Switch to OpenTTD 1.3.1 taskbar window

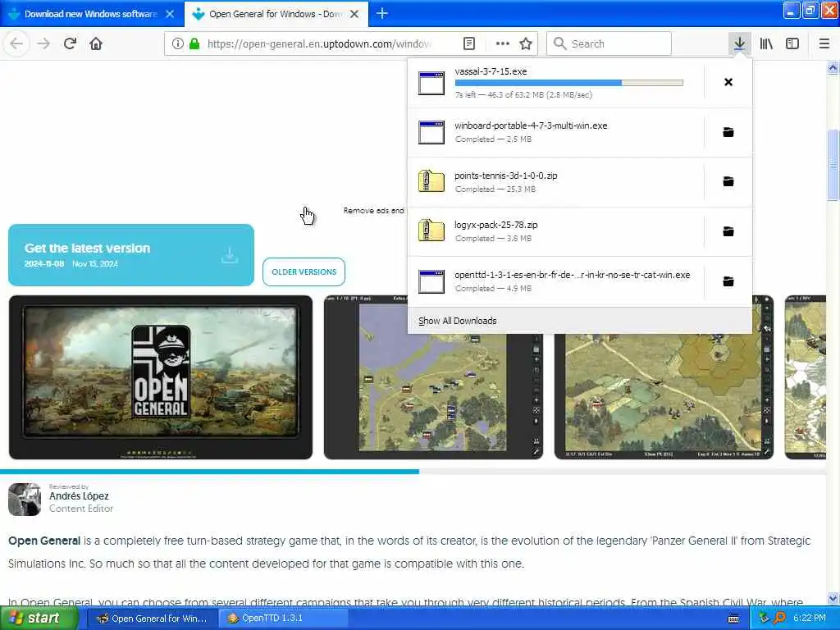point(284,619)
